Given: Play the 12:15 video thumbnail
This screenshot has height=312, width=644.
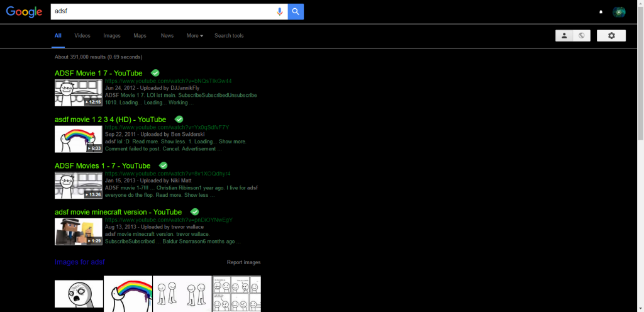Looking at the screenshot, I should [x=79, y=92].
